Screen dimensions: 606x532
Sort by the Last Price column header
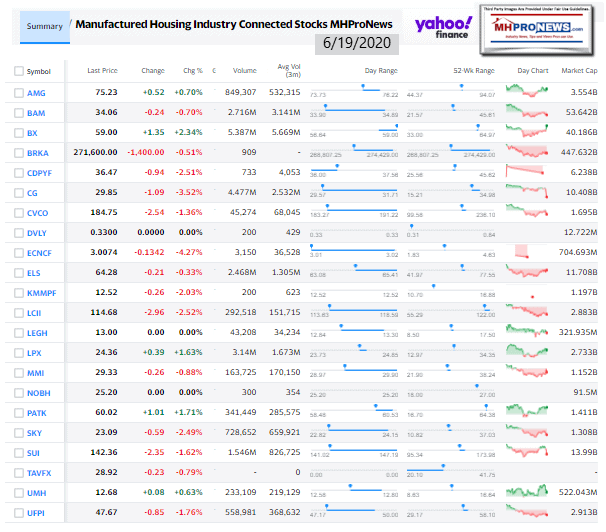point(102,71)
